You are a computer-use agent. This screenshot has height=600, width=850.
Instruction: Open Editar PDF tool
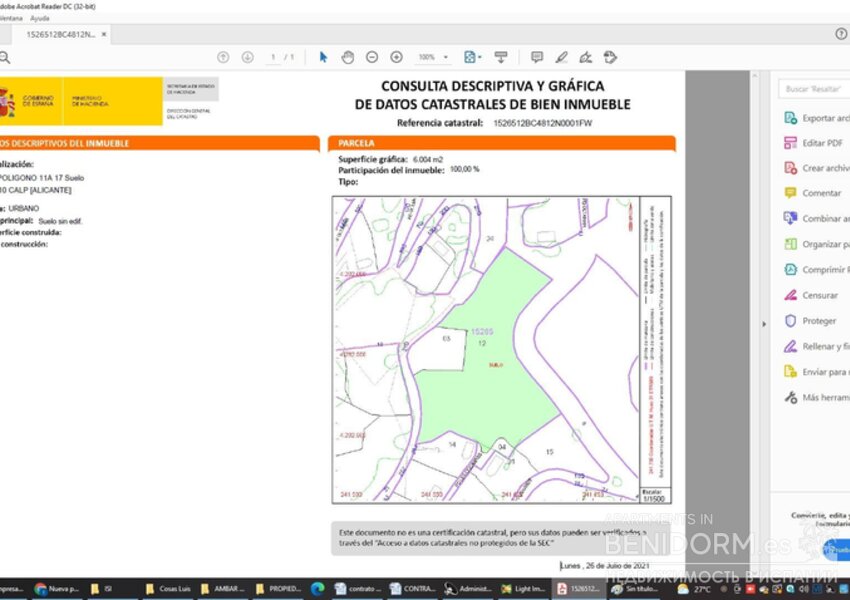click(x=821, y=143)
